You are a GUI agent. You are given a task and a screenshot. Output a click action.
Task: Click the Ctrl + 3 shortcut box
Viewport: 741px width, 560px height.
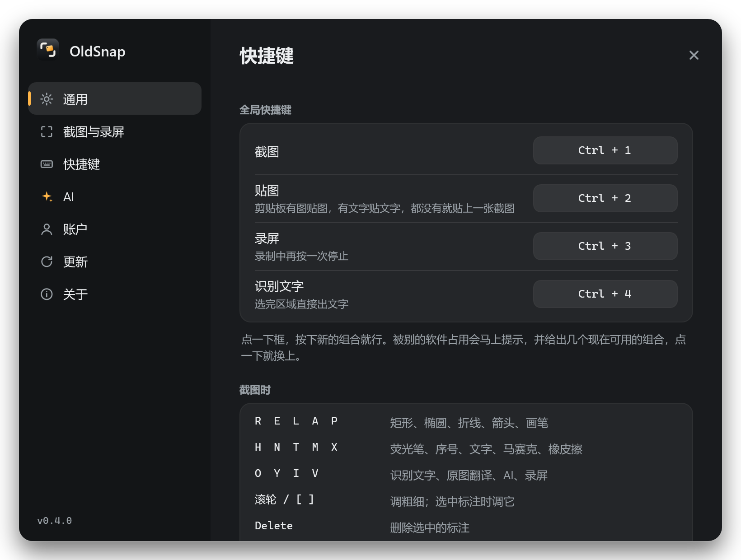coord(605,246)
